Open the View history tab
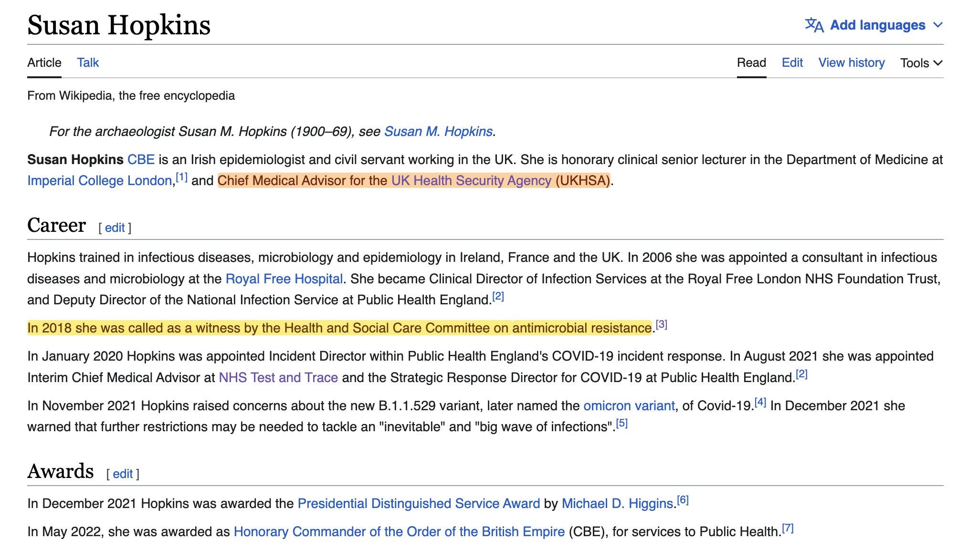Screen dimensions: 968x560 [x=852, y=62]
